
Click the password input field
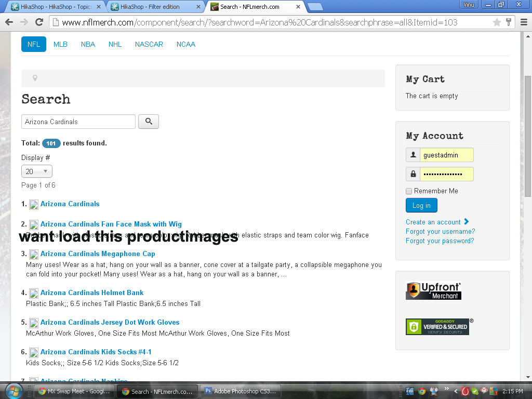pyautogui.click(x=446, y=174)
